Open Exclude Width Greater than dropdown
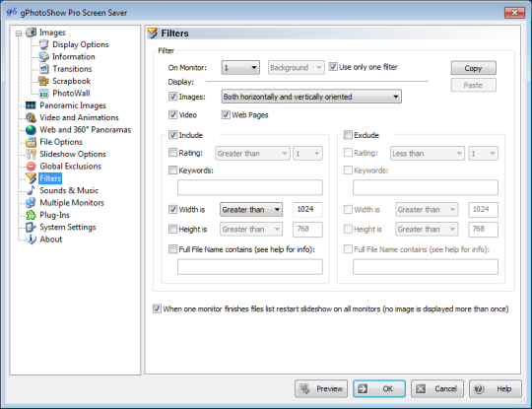Image resolution: width=532 pixels, height=409 pixels. (x=427, y=209)
